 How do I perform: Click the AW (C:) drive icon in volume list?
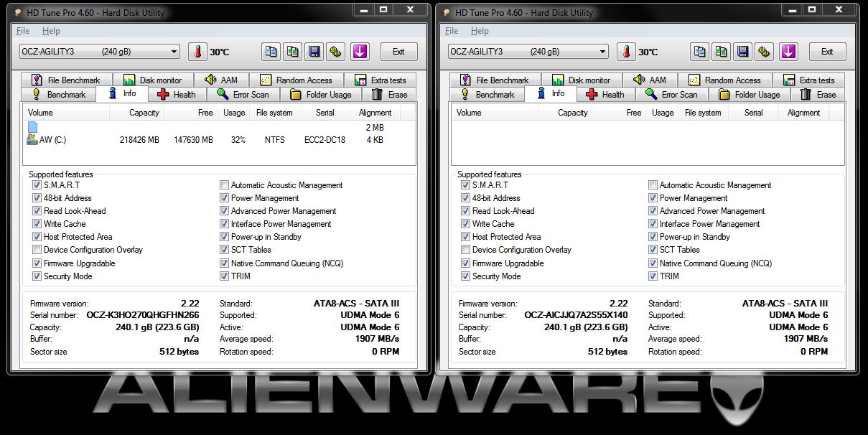pyautogui.click(x=32, y=139)
